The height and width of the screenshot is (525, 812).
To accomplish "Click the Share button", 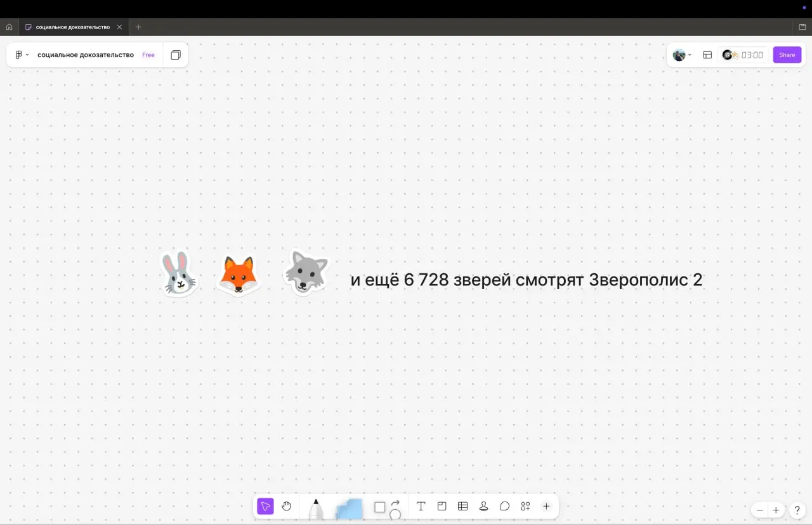I will click(787, 55).
